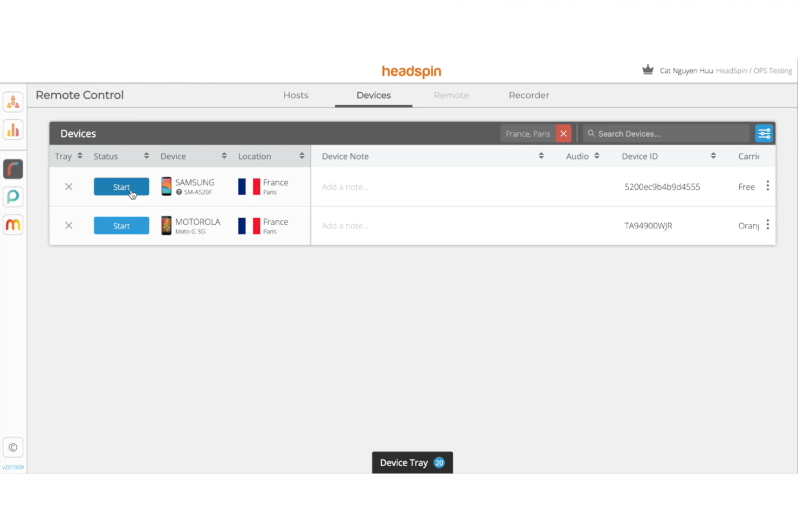Remove MOTOROLA device from tray
798x532 pixels.
point(68,225)
